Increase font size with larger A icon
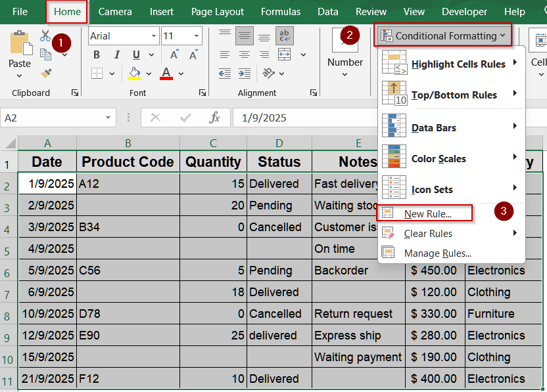Viewport: 547px width, 392px height. point(174,54)
